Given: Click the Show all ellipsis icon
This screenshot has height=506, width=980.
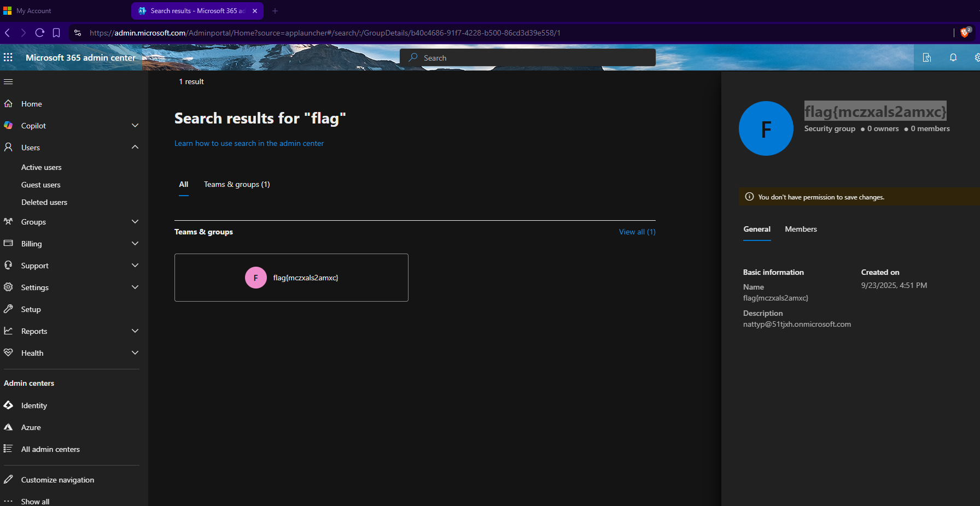Looking at the screenshot, I should pyautogui.click(x=8, y=501).
